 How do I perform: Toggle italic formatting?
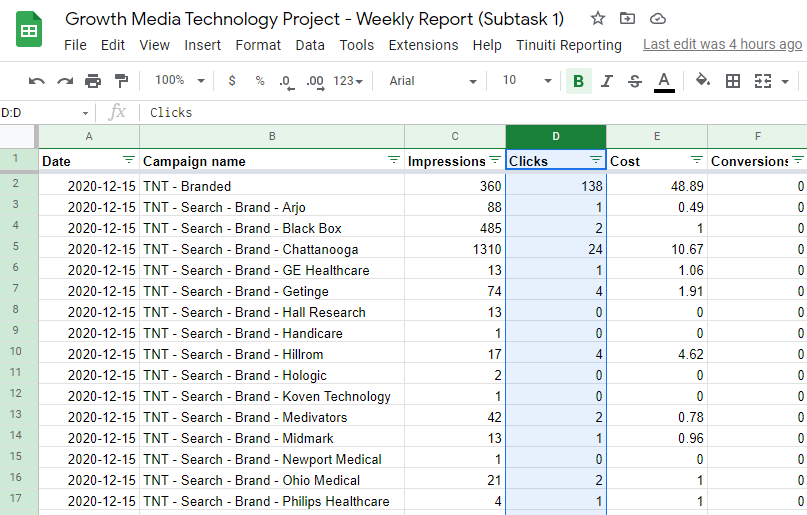[x=607, y=81]
